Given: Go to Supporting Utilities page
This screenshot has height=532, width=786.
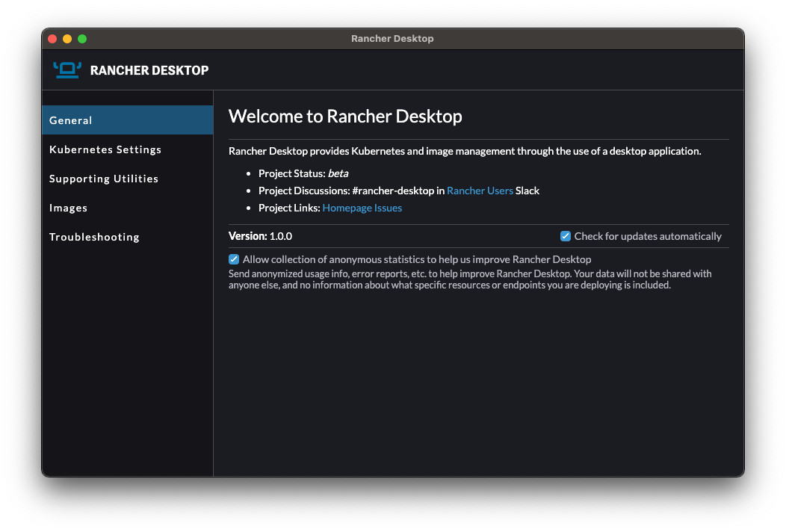Looking at the screenshot, I should [x=104, y=179].
